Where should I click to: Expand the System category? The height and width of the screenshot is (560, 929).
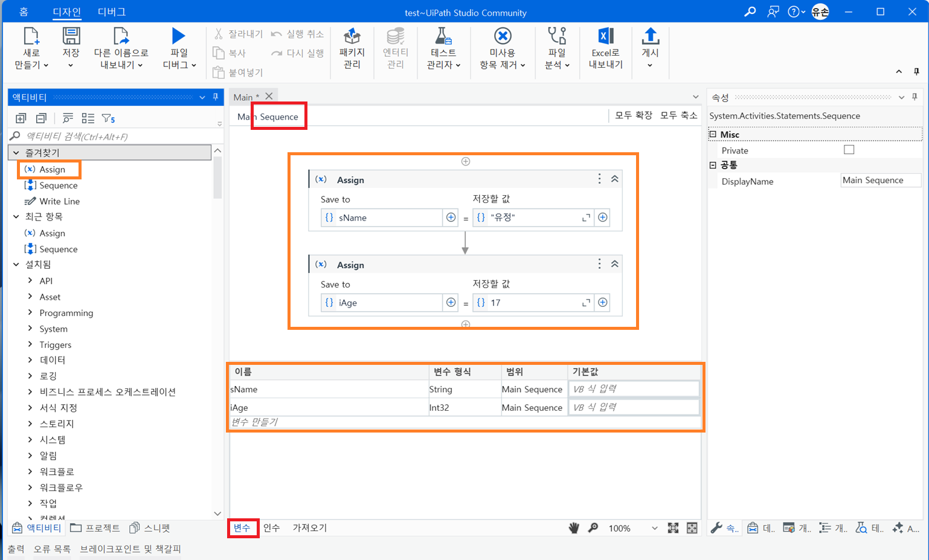30,329
